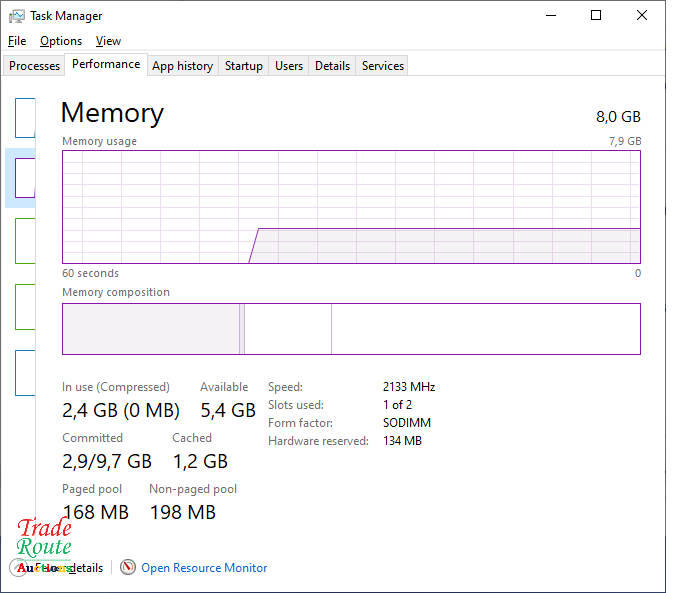Click the Resource Monitor gauge icon
674x593 pixels.
128,567
